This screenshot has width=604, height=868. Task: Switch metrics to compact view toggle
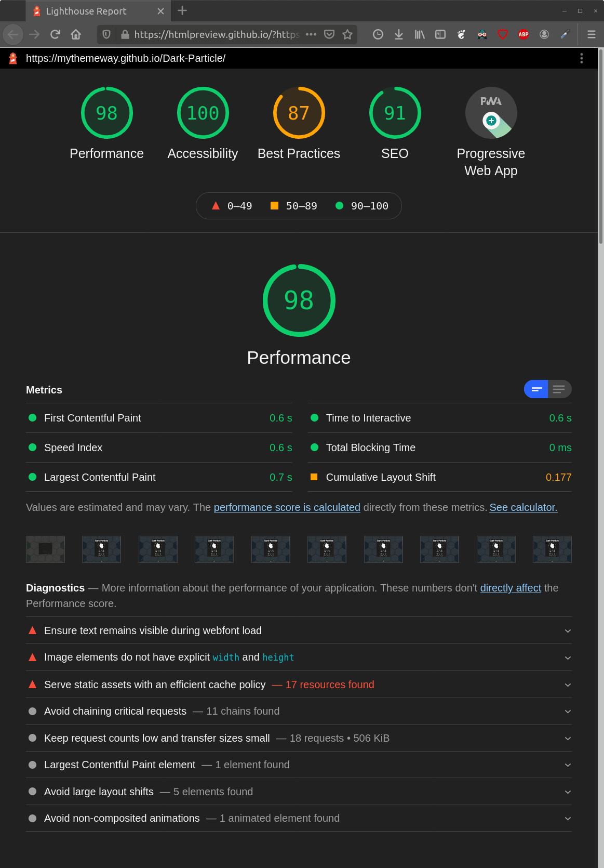click(536, 389)
